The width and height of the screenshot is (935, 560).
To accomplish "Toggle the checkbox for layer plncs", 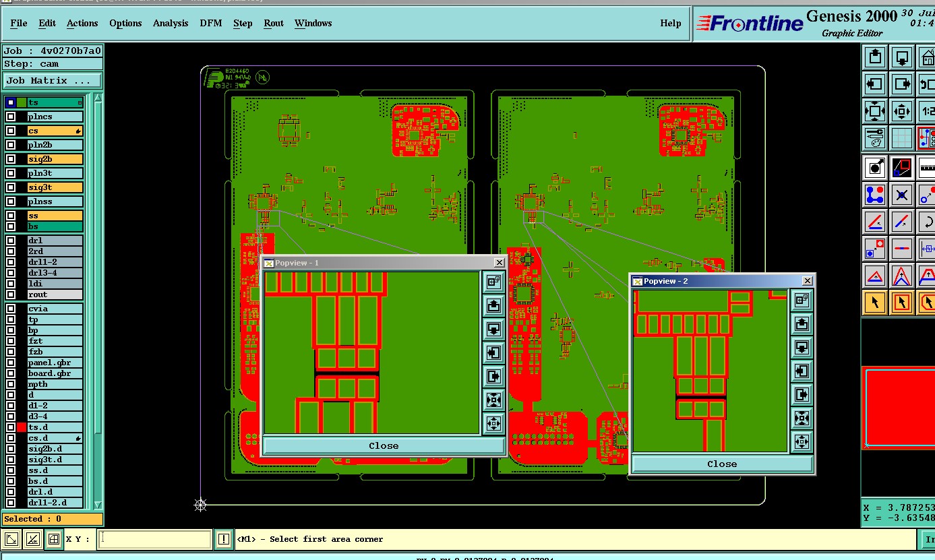I will [10, 117].
